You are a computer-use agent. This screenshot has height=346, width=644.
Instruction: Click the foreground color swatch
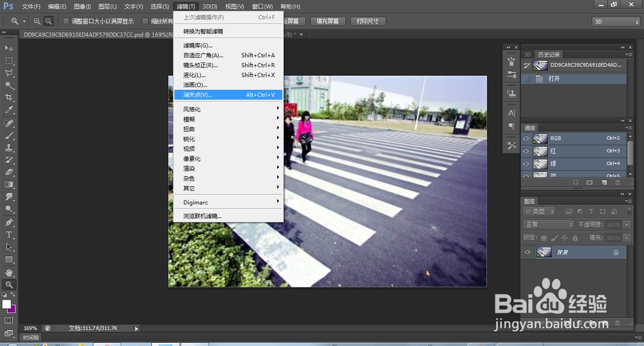6,304
